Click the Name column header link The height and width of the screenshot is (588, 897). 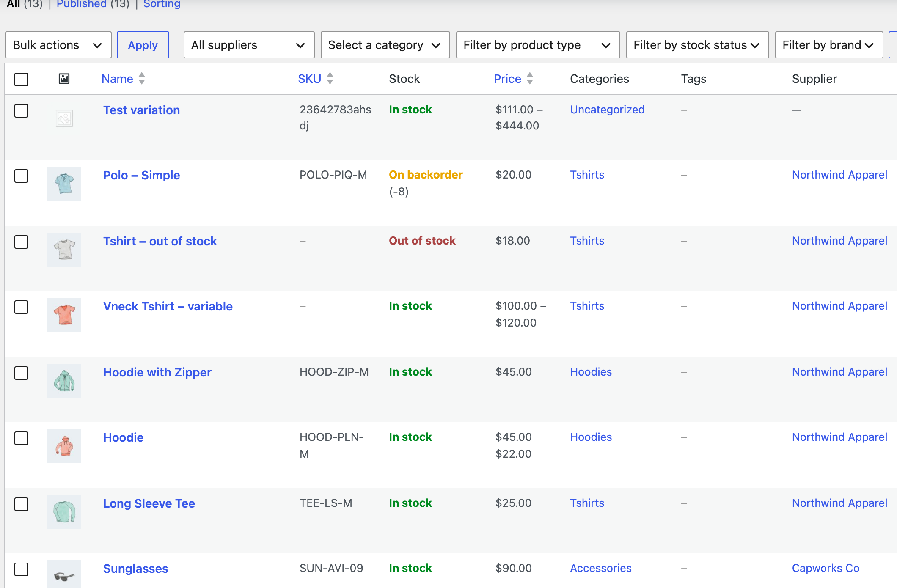[117, 79]
